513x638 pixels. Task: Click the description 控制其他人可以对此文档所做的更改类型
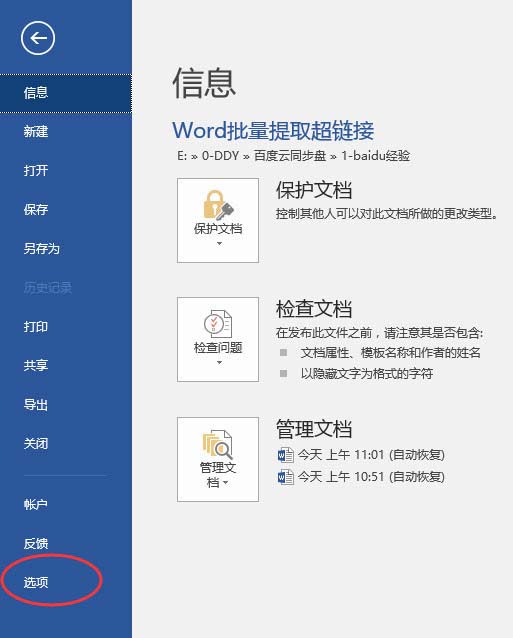click(x=387, y=214)
